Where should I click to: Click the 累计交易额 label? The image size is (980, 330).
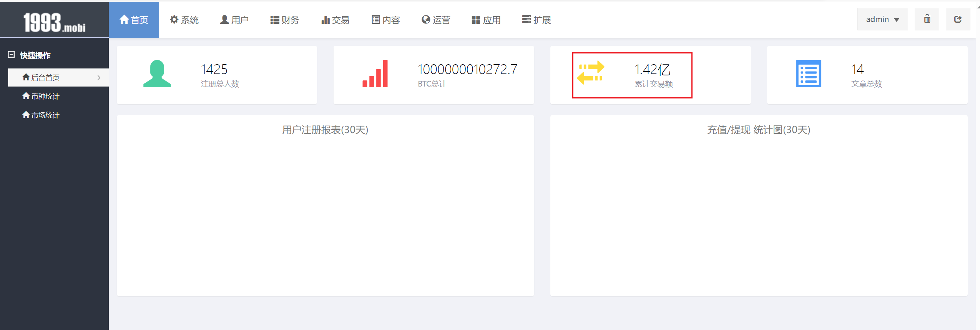(653, 84)
